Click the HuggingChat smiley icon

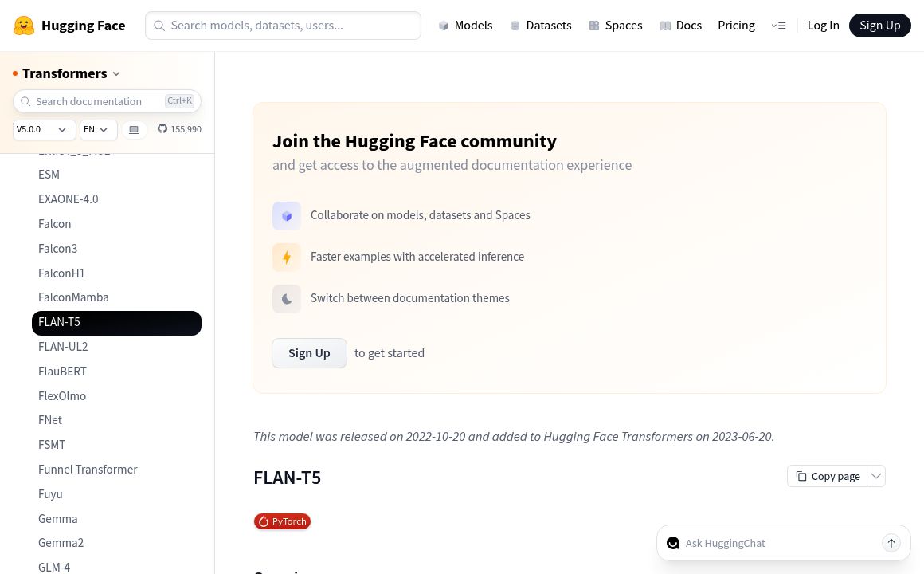673,543
